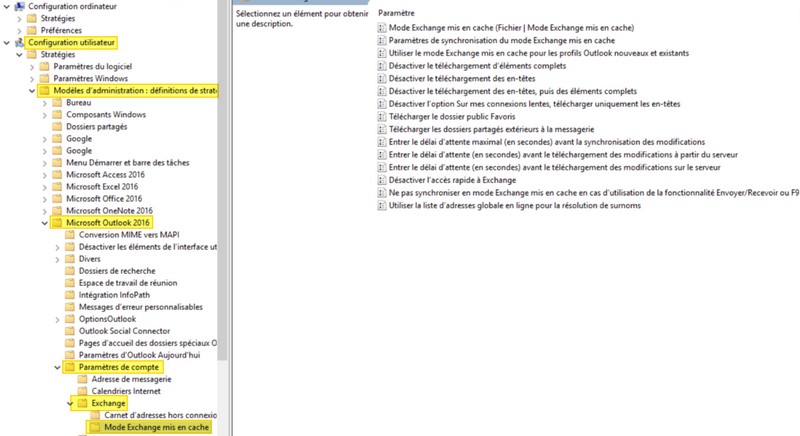The width and height of the screenshot is (800, 436).
Task: Expand the Préférences node under Configuration ordinateur
Action: (x=19, y=31)
